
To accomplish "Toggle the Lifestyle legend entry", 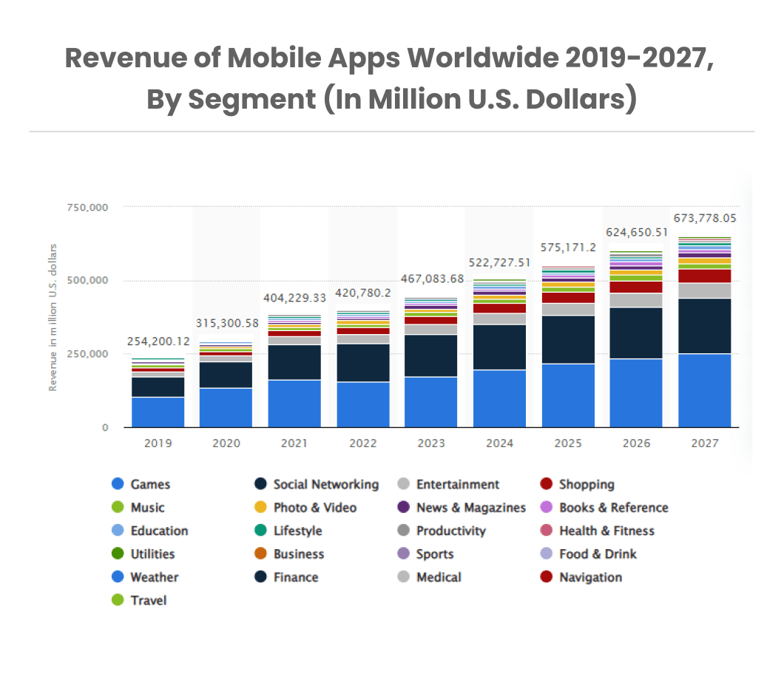I will tap(288, 531).
